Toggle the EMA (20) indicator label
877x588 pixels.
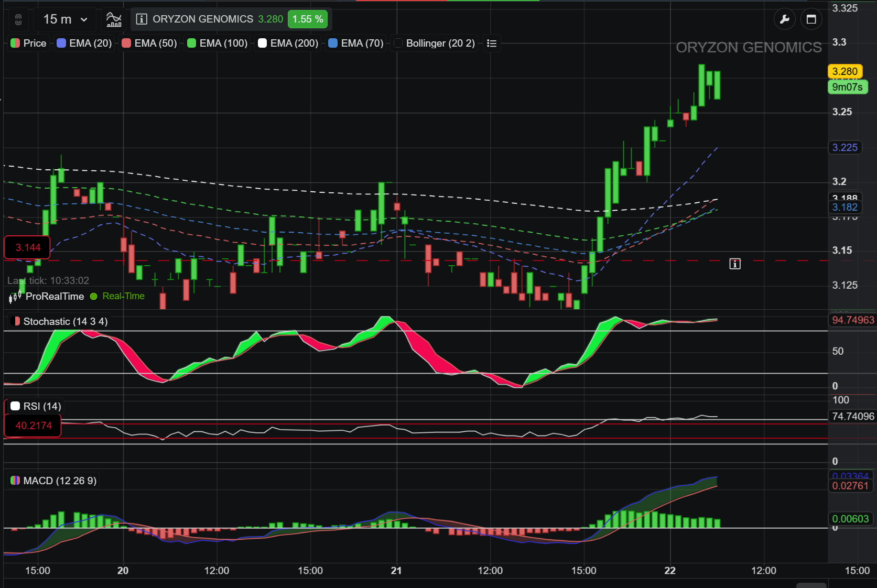pos(84,43)
